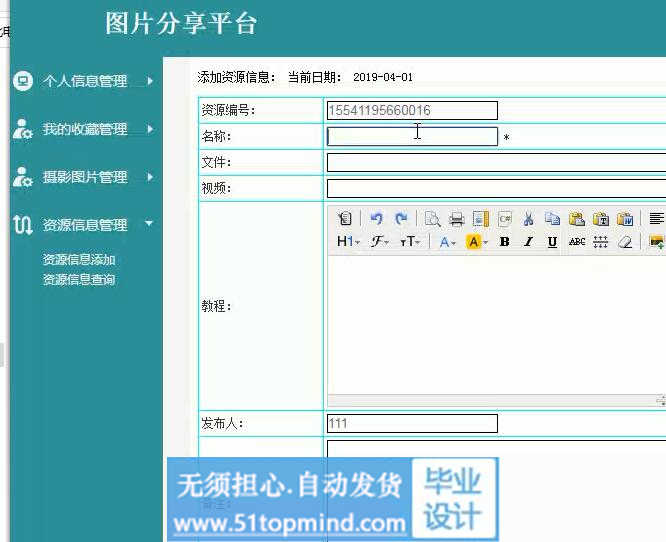Apply underline formatting in editor
This screenshot has height=542, width=666.
point(553,242)
